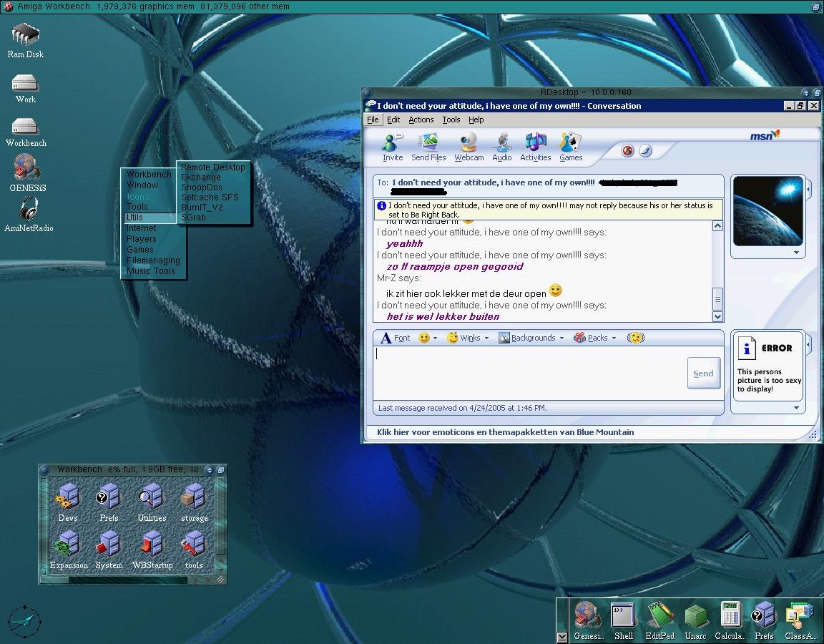Open the Devs drawer icon
This screenshot has height=644, width=824.
coord(68,502)
